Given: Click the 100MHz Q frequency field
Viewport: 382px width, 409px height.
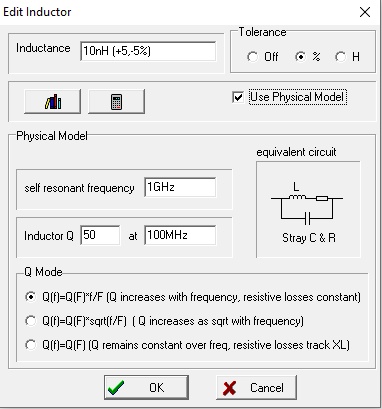Looking at the screenshot, I should click(180, 235).
